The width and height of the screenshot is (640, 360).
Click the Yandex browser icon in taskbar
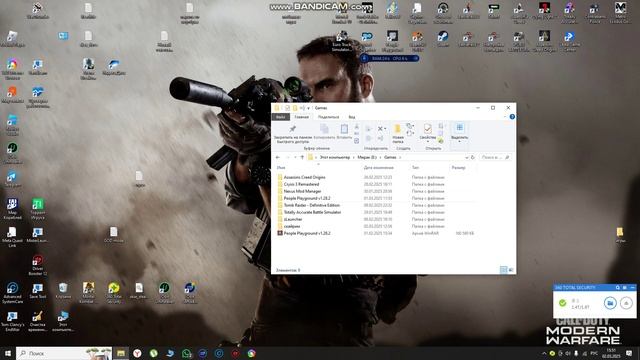click(137, 353)
